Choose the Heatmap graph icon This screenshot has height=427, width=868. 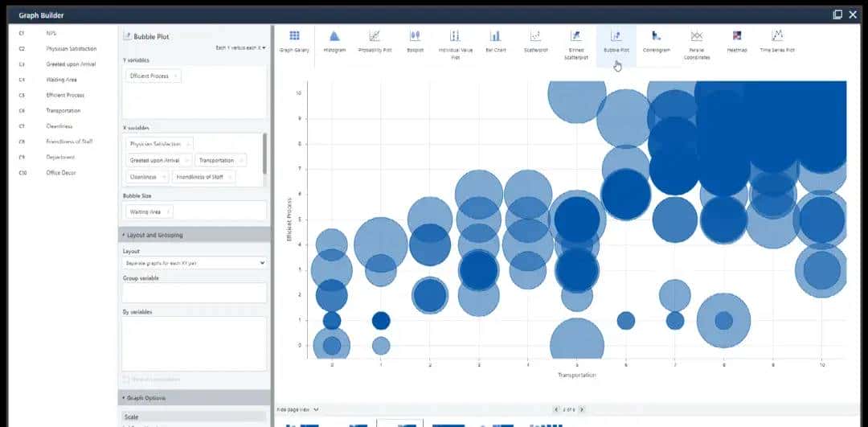click(737, 40)
